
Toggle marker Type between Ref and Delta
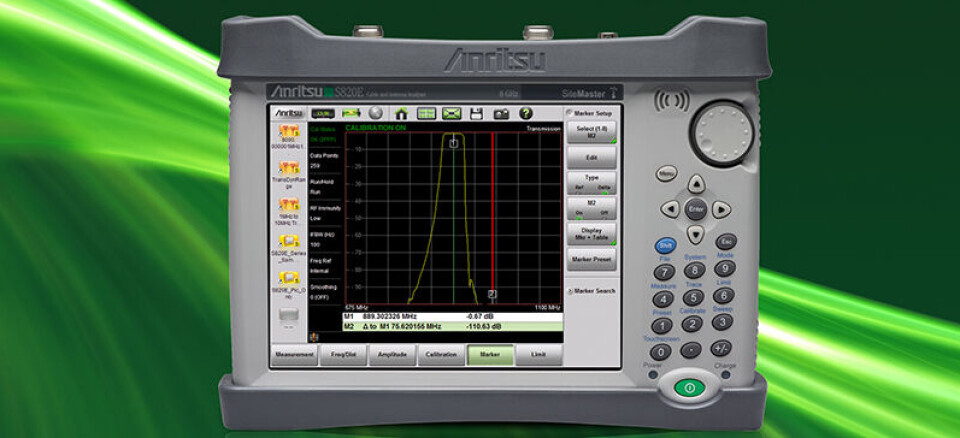[x=591, y=183]
